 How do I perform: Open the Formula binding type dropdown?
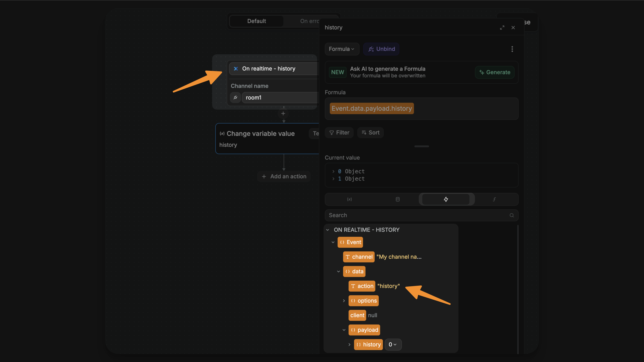[x=342, y=49]
